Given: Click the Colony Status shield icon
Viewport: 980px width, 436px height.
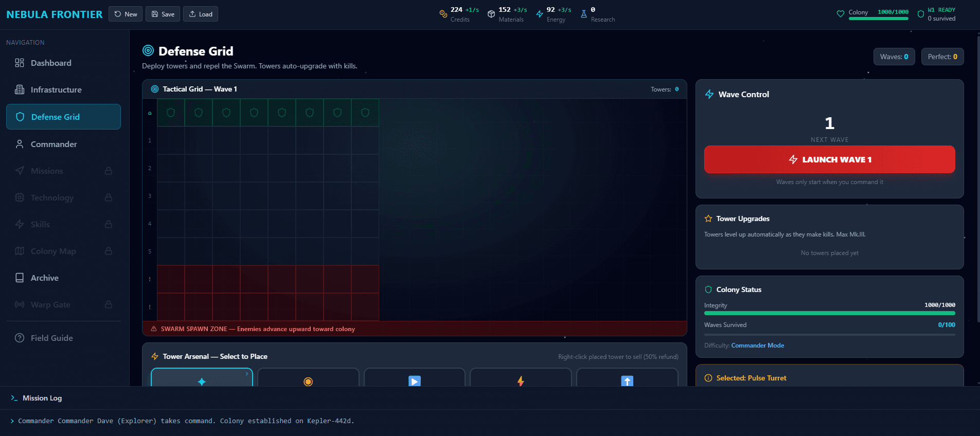Looking at the screenshot, I should pos(708,289).
